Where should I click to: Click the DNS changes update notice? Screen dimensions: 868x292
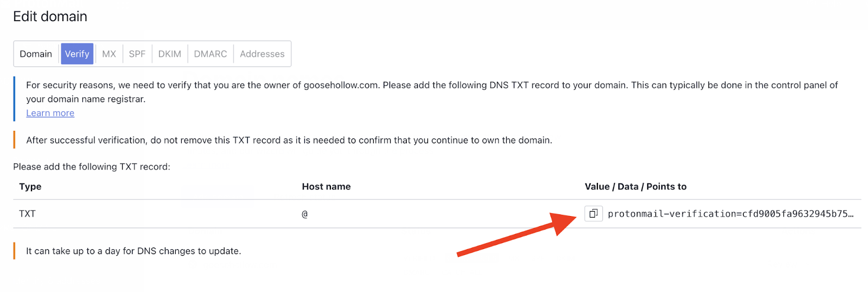click(x=133, y=251)
